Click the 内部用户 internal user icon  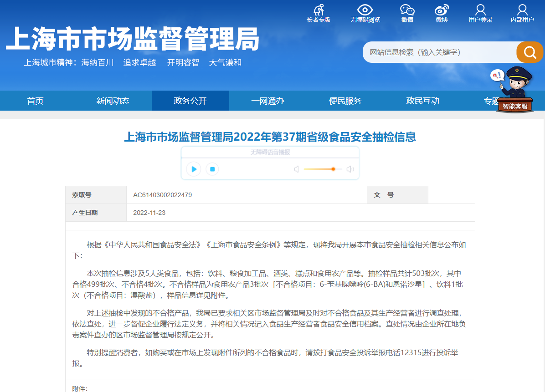(522, 10)
